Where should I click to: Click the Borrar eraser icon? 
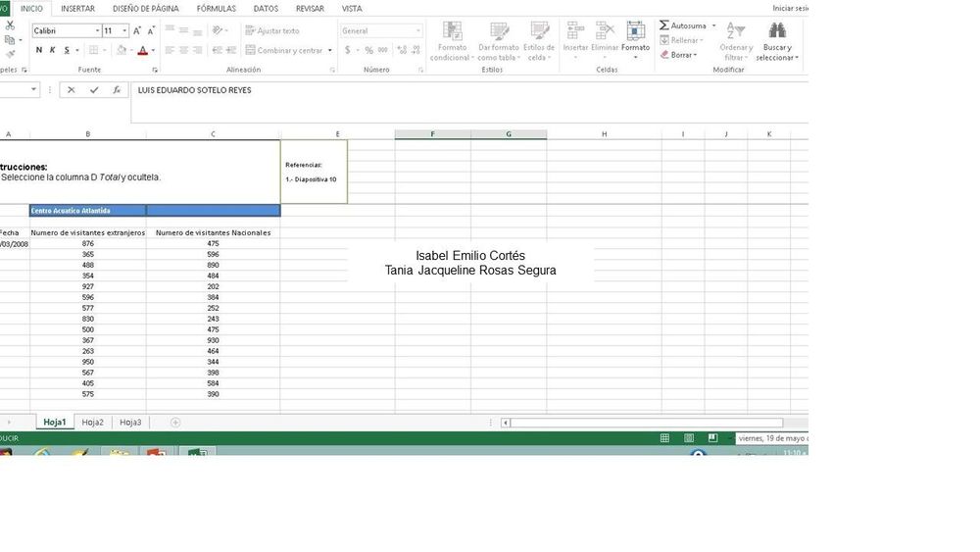664,55
